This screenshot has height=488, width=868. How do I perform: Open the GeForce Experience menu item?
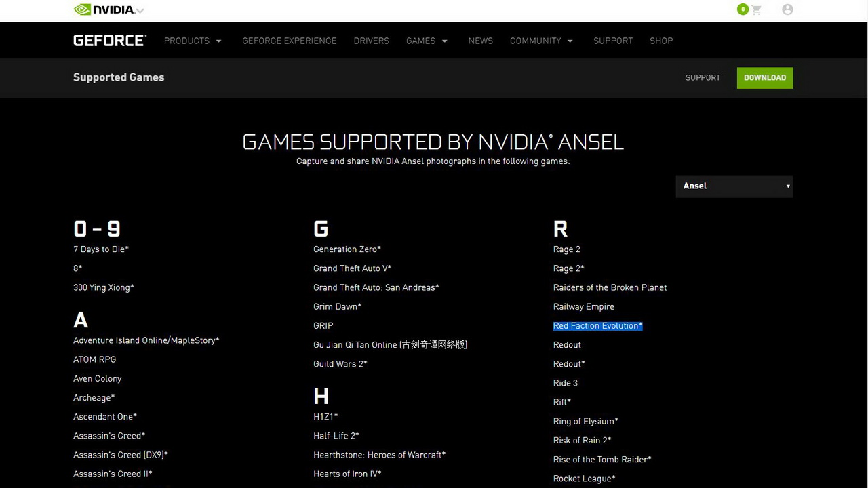click(x=289, y=41)
